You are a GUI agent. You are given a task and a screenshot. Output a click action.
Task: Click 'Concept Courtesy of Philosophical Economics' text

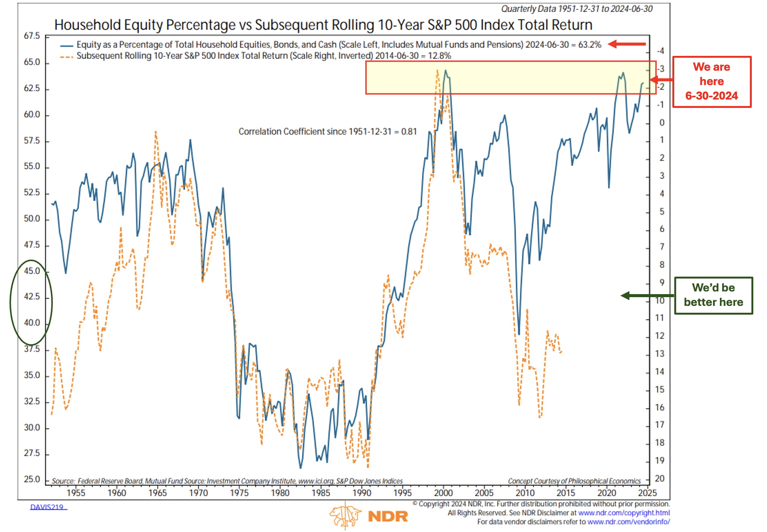click(574, 481)
